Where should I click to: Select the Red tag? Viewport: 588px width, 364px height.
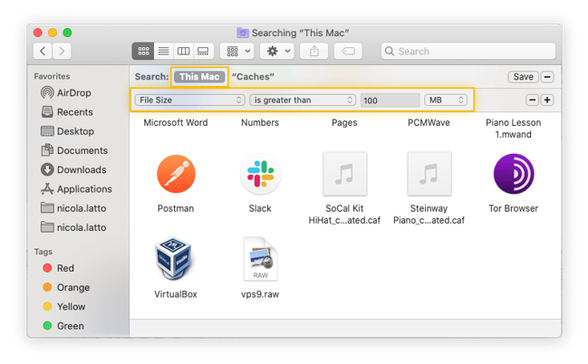pos(59,268)
